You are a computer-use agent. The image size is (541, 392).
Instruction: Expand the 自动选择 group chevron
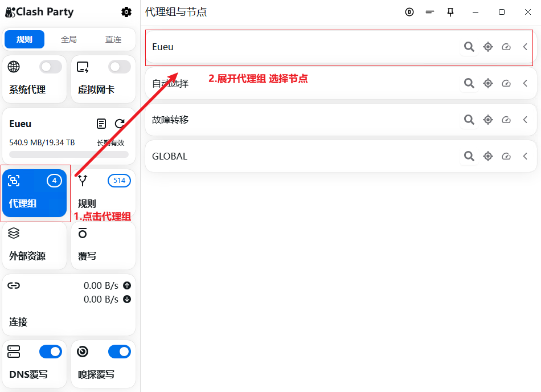525,83
